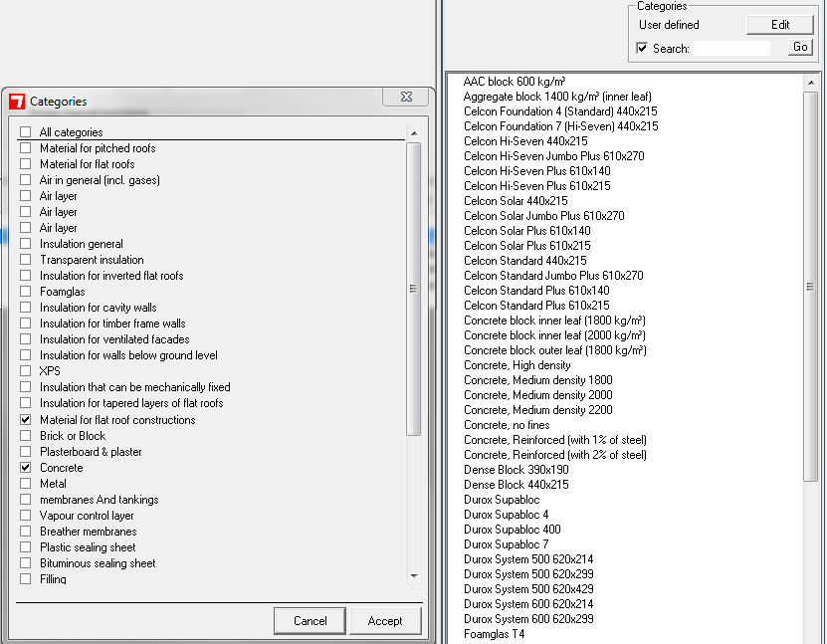Uncheck Material for flat roof constructions

tap(25, 420)
